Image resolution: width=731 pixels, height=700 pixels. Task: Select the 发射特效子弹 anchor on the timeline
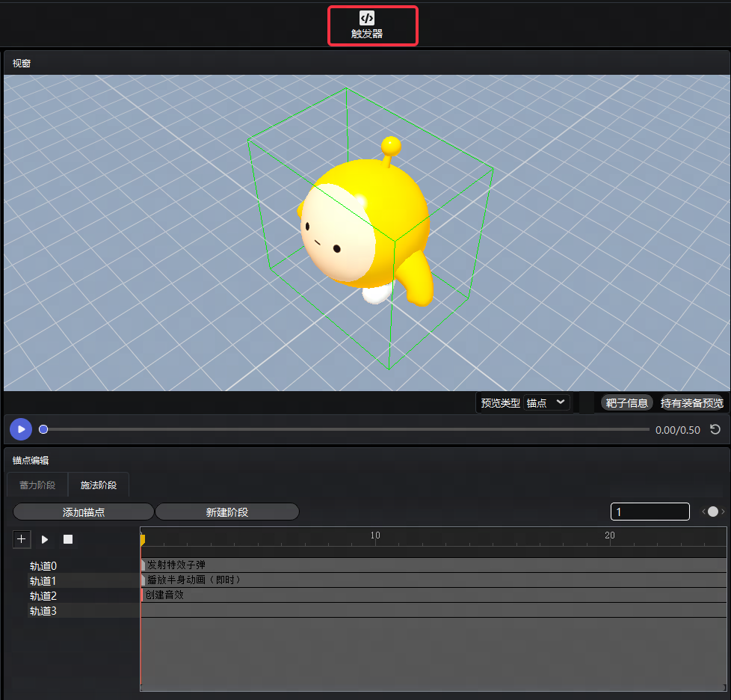pos(173,565)
